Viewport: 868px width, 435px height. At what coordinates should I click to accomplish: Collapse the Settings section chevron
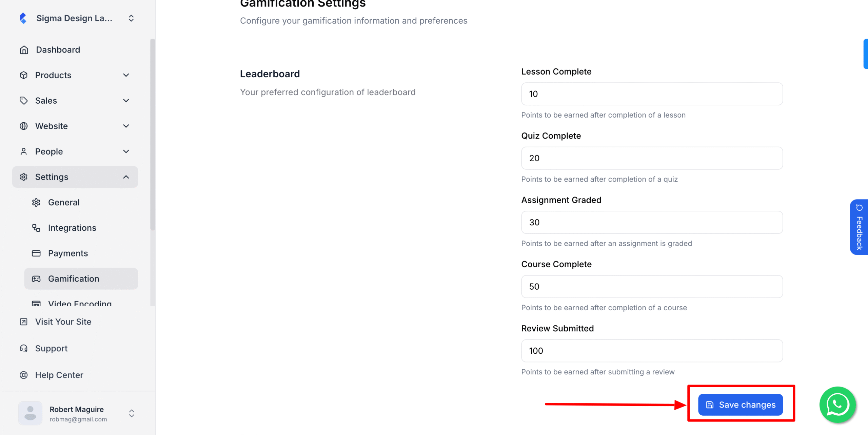tap(126, 177)
